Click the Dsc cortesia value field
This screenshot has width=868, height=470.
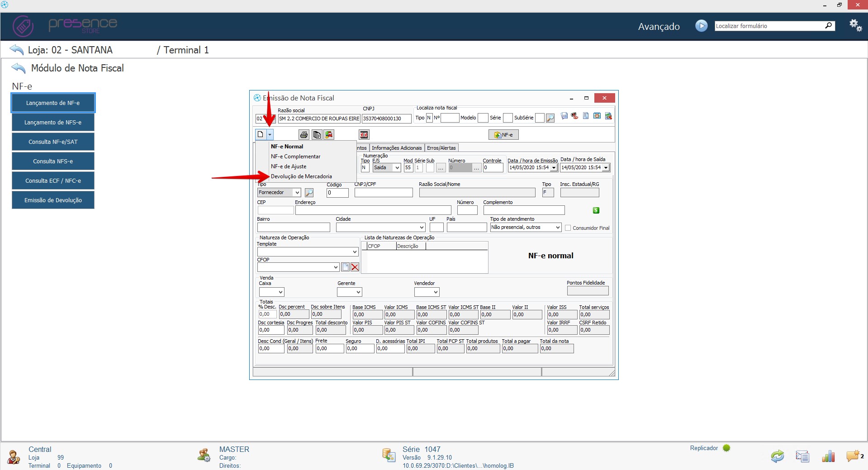(271, 330)
